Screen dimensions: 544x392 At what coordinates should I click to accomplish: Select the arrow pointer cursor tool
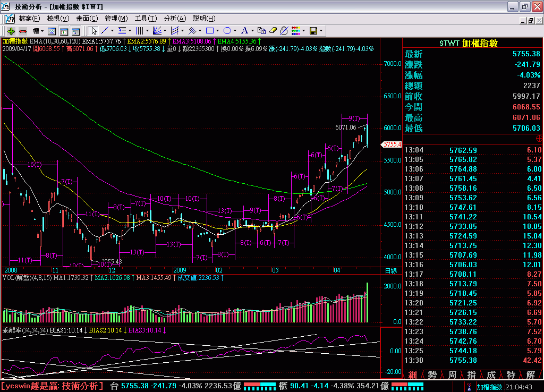(93, 31)
